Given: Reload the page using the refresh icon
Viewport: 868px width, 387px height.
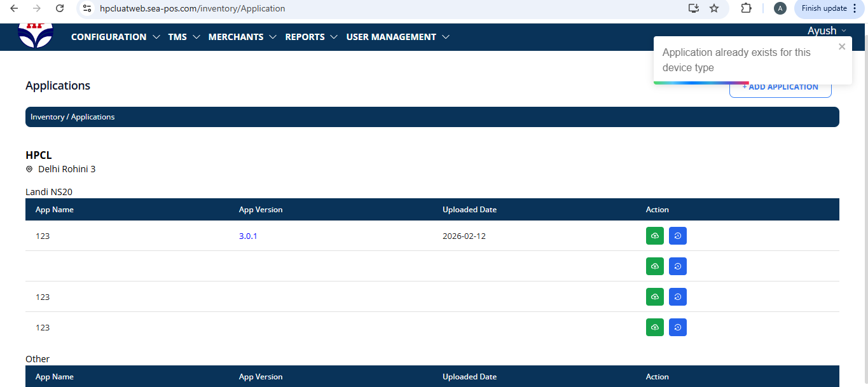Looking at the screenshot, I should coord(60,8).
